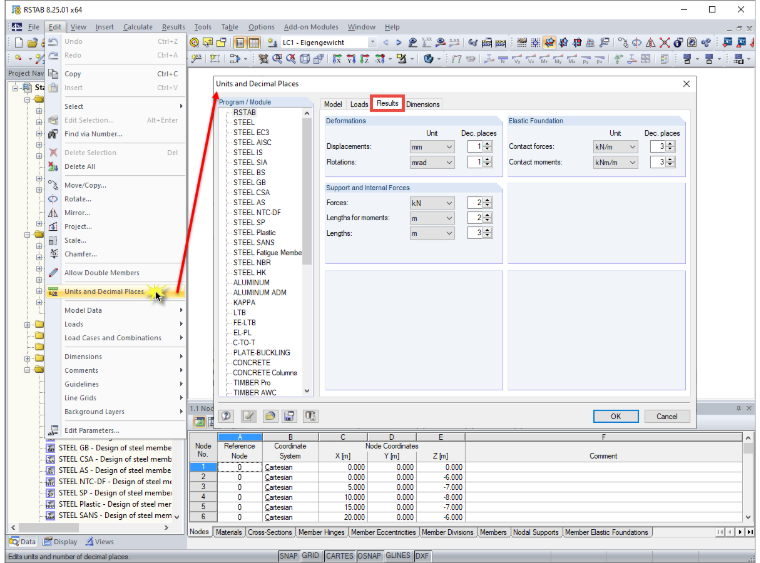Viewport: 760px width, 563px height.
Task: Click the isometric box view icon in second toolbar
Action: click(305, 59)
